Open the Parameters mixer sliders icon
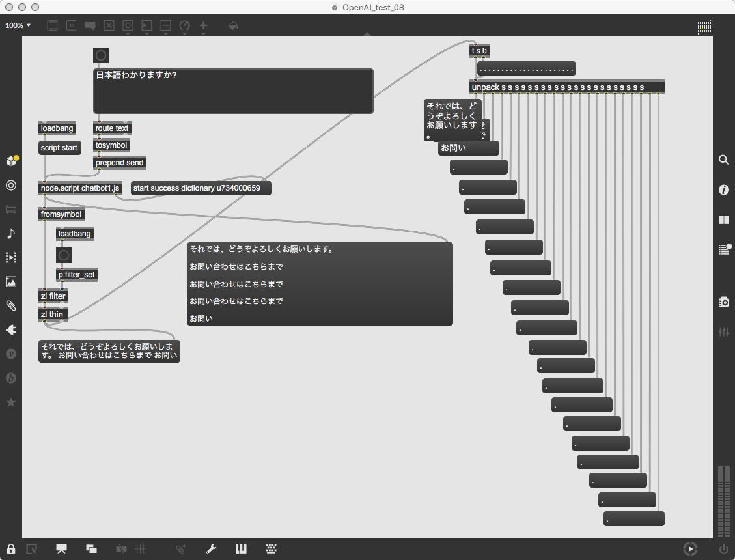This screenshot has height=560, width=735. tap(724, 331)
